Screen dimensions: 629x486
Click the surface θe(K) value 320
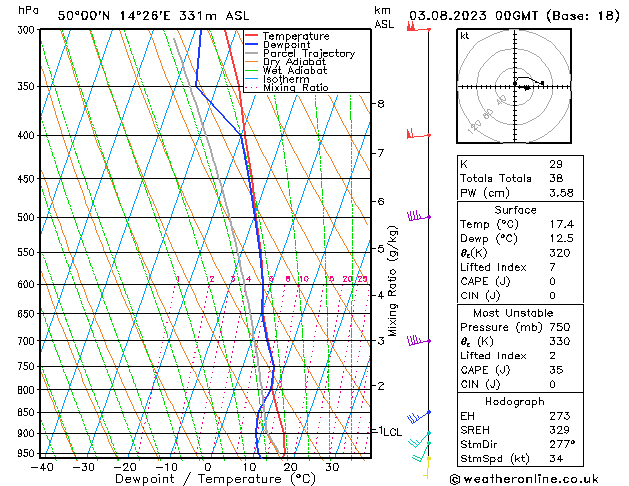tap(560, 253)
